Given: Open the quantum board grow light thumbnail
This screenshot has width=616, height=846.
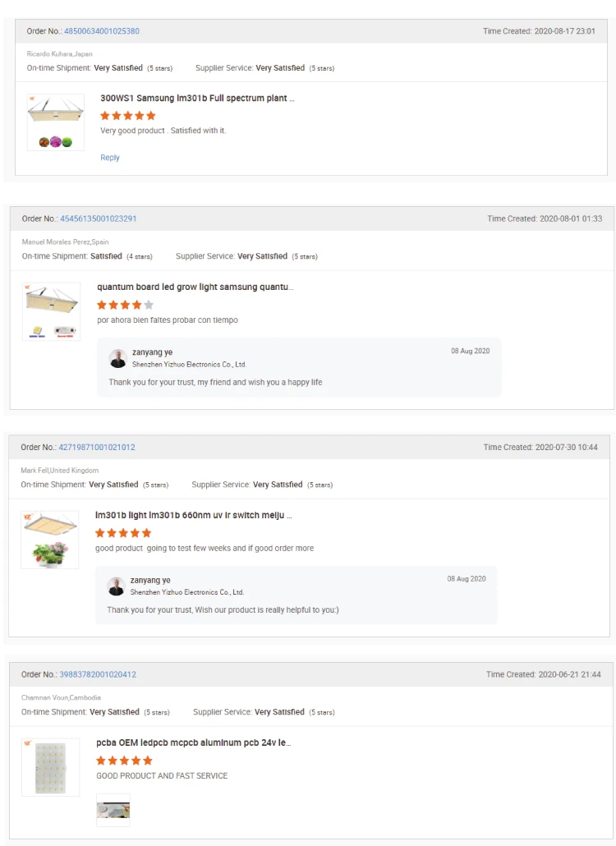Looking at the screenshot, I should tap(51, 312).
